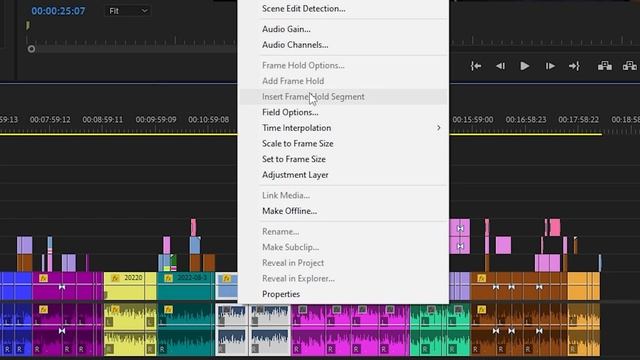Viewport: 640px width, 360px height.
Task: Click fx badge on yellow 20220 clip
Action: point(115,278)
